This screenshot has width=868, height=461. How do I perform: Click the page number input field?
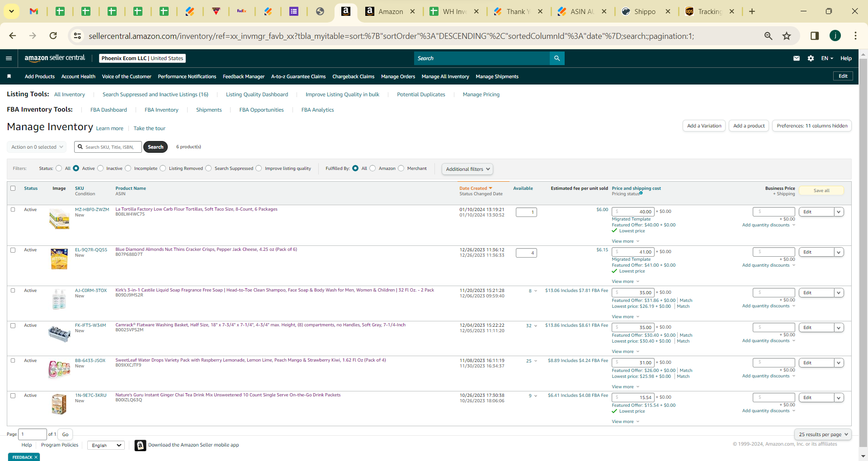[x=33, y=434]
